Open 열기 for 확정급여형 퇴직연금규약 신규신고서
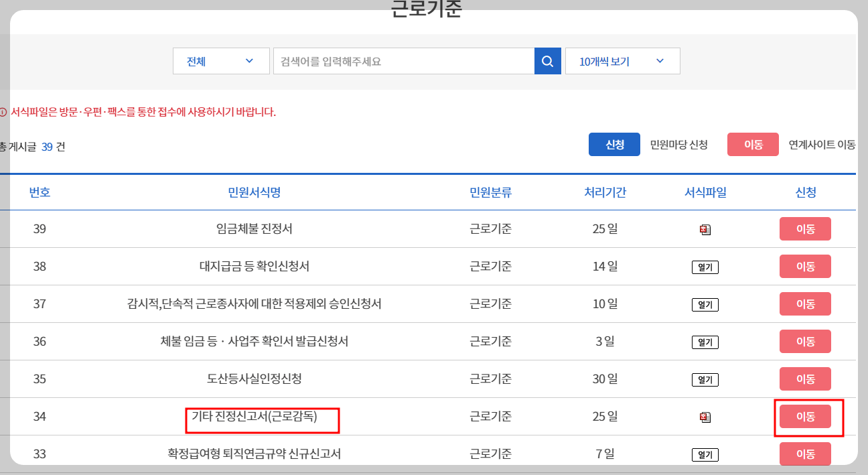 [704, 454]
